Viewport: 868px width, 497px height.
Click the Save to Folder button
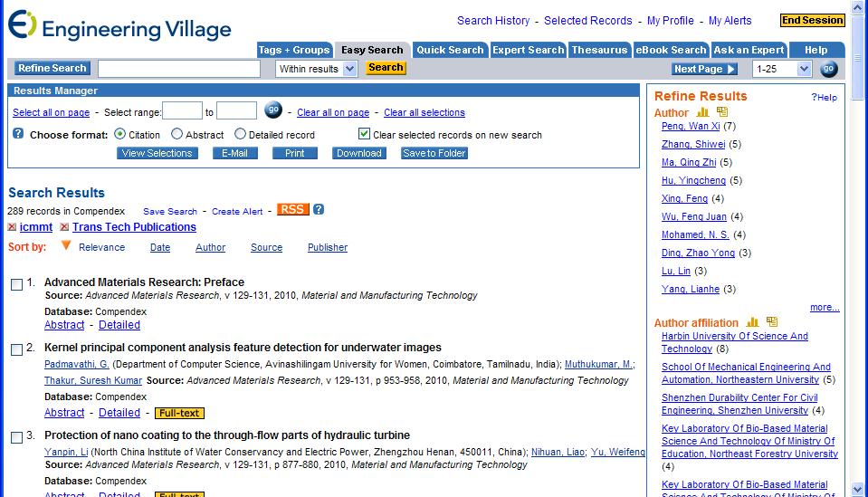434,153
